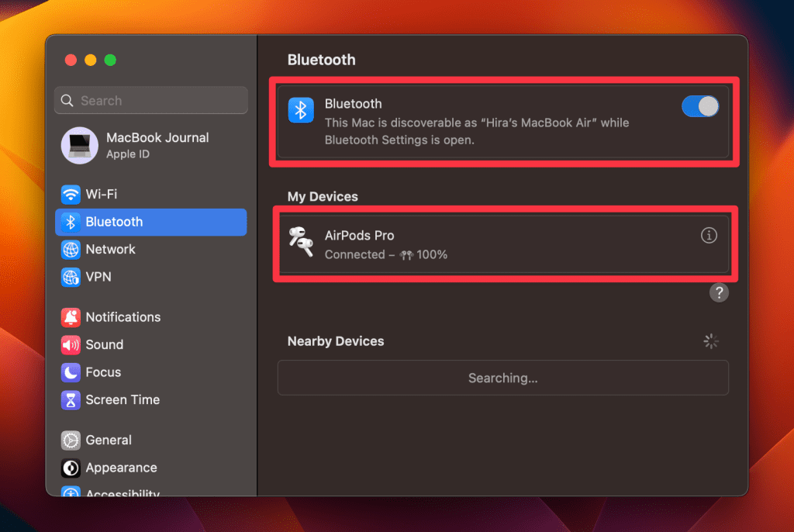Click the Accessibility sidebar icon
Screen dimensions: 794x532
point(71,492)
